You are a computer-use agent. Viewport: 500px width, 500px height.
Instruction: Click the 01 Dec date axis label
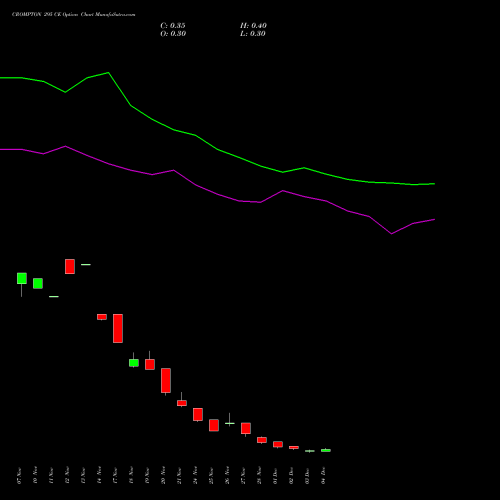click(275, 476)
